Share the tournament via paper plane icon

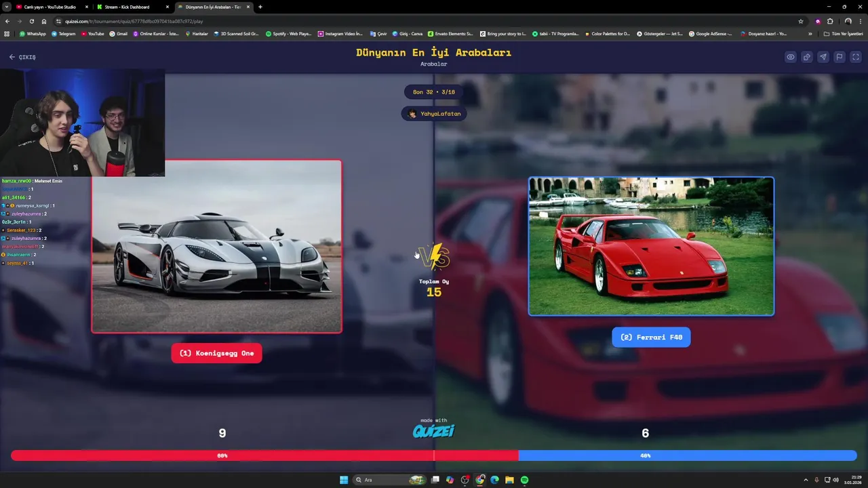[x=823, y=57]
